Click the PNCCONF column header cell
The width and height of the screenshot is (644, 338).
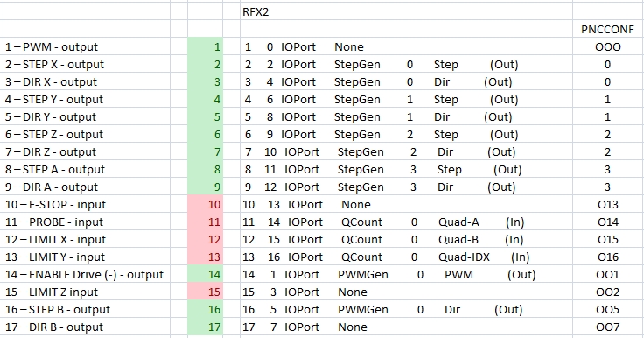coord(608,29)
